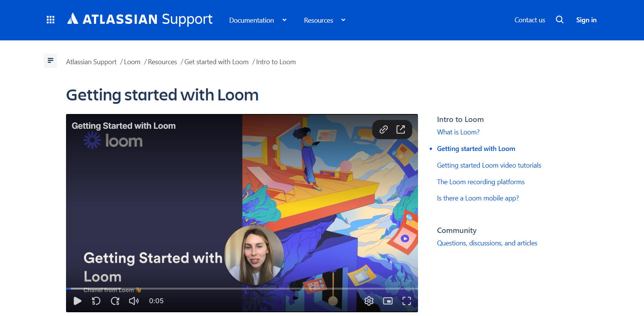The height and width of the screenshot is (316, 644).
Task: Click the Getting Started with Loom video title
Action: pos(124,126)
